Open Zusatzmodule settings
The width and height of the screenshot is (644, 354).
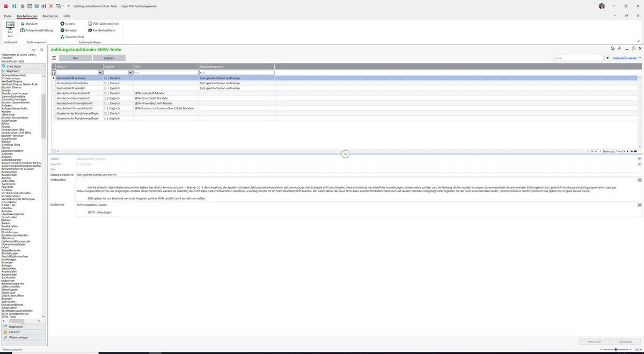72,36
